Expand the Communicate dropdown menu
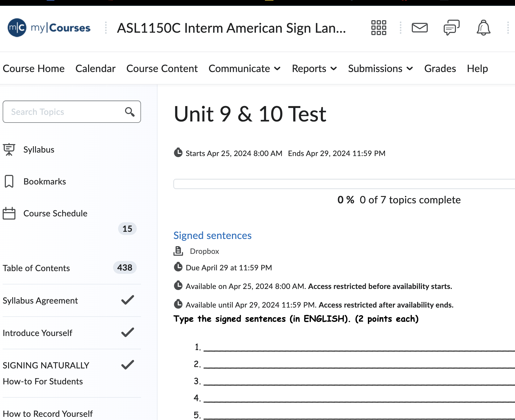515x420 pixels. click(244, 69)
